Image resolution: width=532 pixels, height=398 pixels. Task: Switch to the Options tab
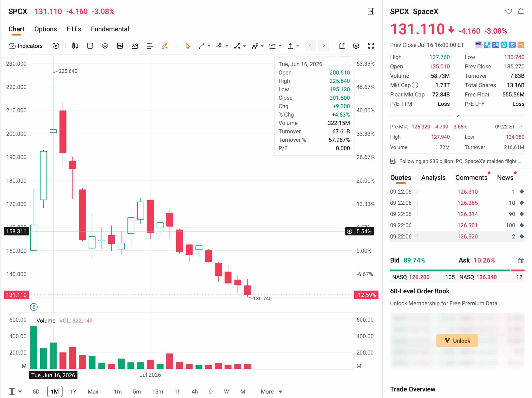pos(45,29)
